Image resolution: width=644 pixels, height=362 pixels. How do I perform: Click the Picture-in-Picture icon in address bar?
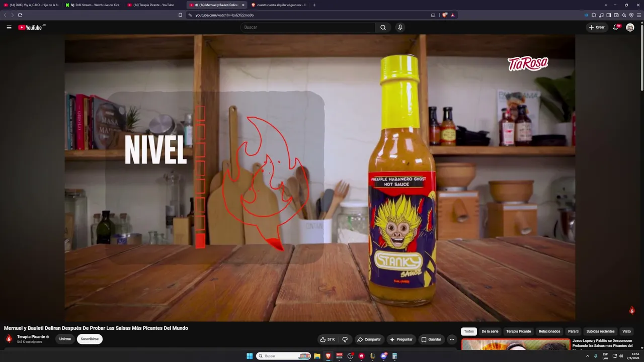pyautogui.click(x=433, y=15)
